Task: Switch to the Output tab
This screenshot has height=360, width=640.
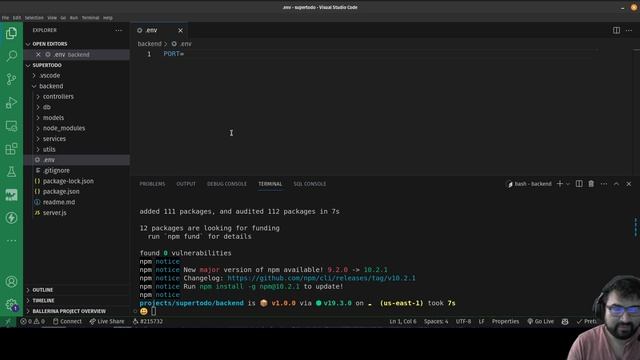Action: click(x=186, y=184)
